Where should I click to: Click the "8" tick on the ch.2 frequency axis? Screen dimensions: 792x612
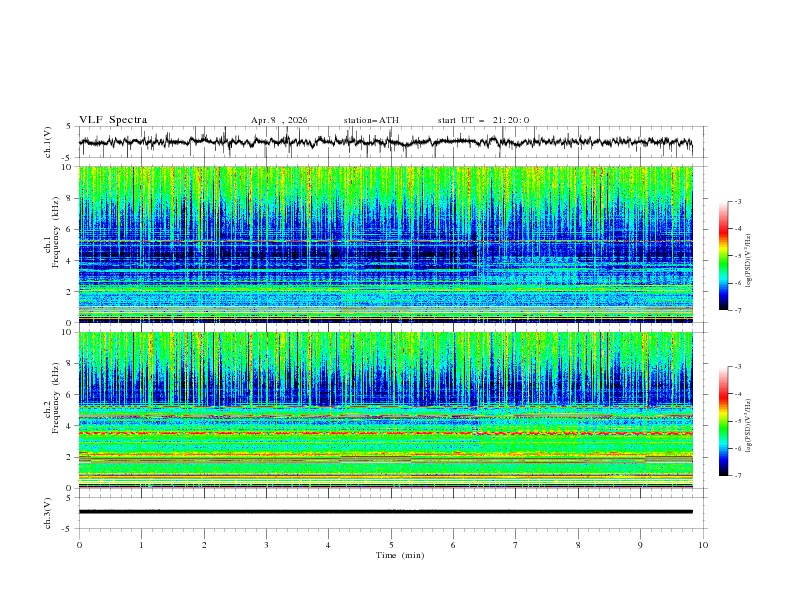coord(70,364)
